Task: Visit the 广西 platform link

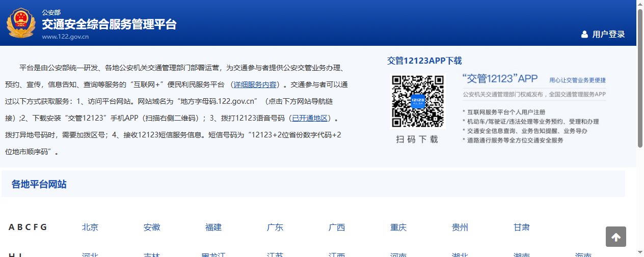Action: [x=337, y=227]
